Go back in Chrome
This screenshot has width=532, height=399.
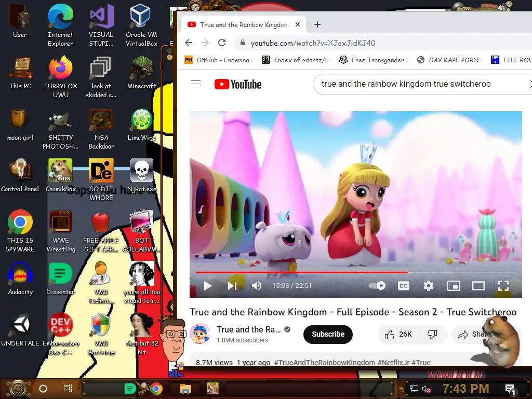(189, 43)
